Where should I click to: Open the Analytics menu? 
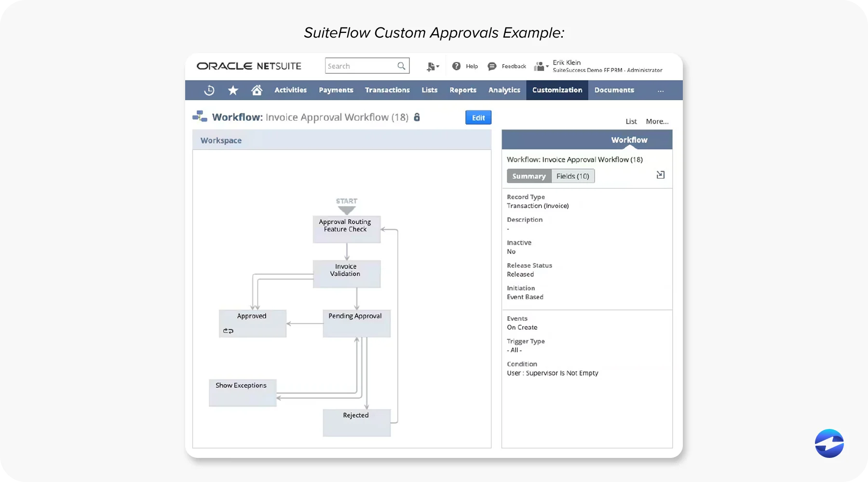(x=504, y=90)
